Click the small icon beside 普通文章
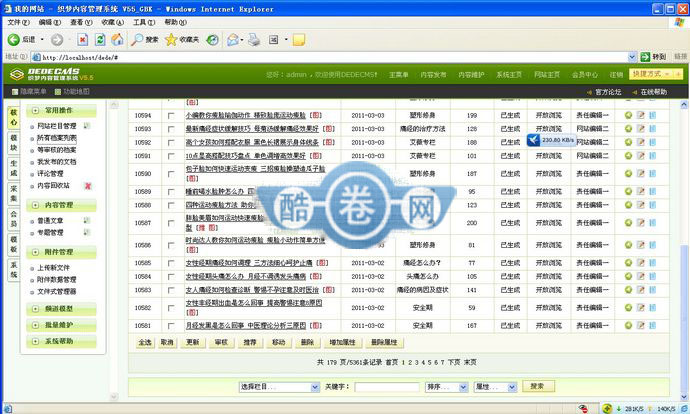This screenshot has height=414, width=690. coord(87,220)
